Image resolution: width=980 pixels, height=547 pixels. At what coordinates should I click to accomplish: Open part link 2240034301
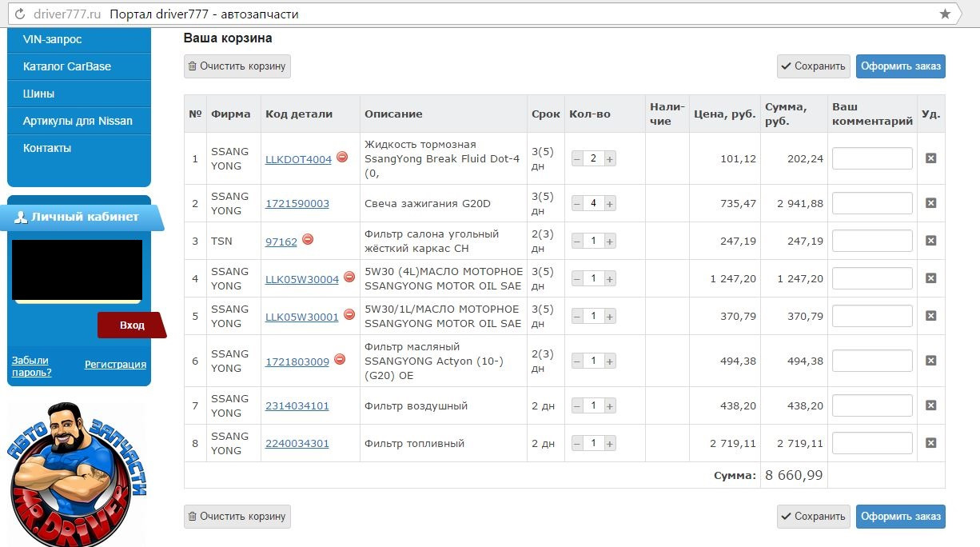(297, 444)
